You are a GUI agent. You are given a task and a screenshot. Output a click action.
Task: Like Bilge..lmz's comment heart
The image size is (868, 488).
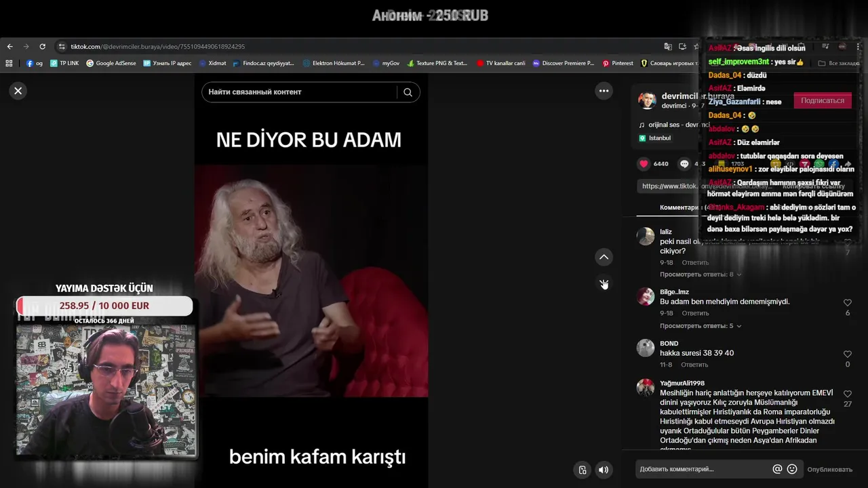point(848,303)
